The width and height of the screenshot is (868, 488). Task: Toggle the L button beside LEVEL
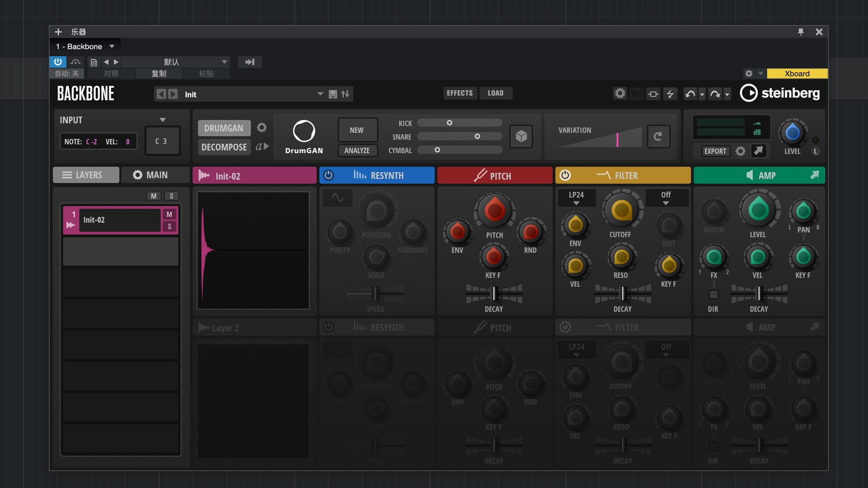click(x=816, y=151)
